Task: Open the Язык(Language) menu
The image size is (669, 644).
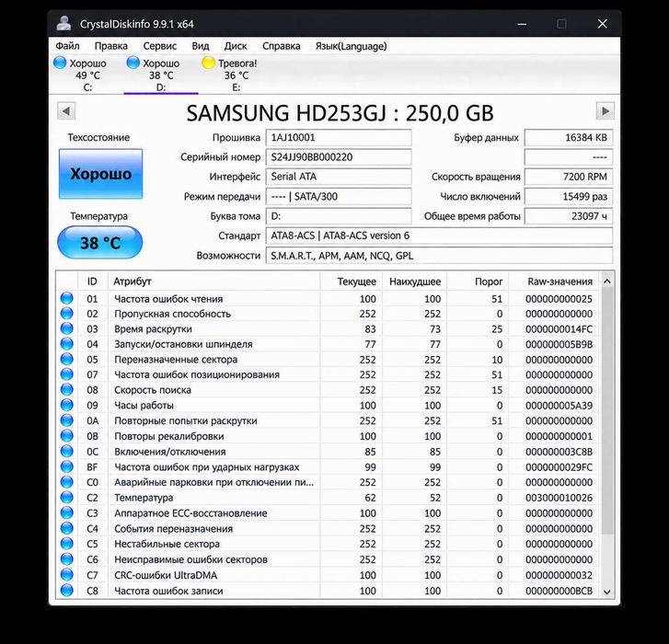Action: coord(352,46)
